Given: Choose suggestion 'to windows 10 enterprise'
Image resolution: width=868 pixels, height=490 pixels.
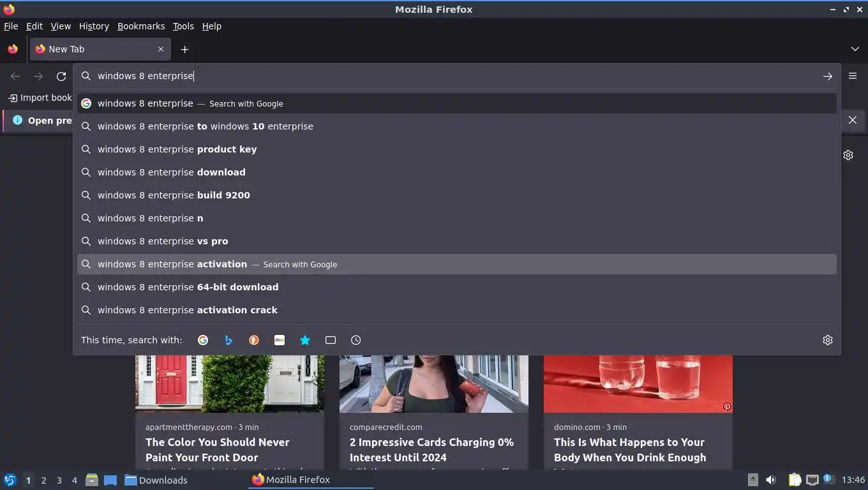Looking at the screenshot, I should tap(457, 126).
